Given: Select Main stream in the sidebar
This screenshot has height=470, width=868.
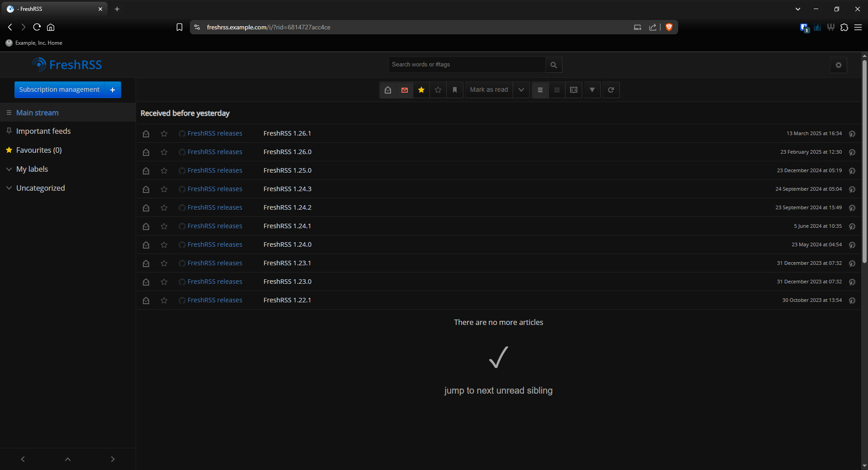Looking at the screenshot, I should pos(37,113).
